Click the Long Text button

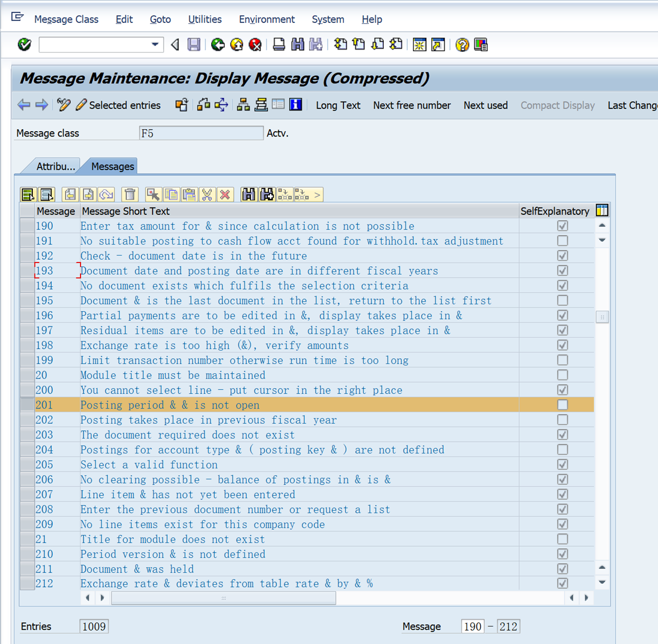point(338,105)
